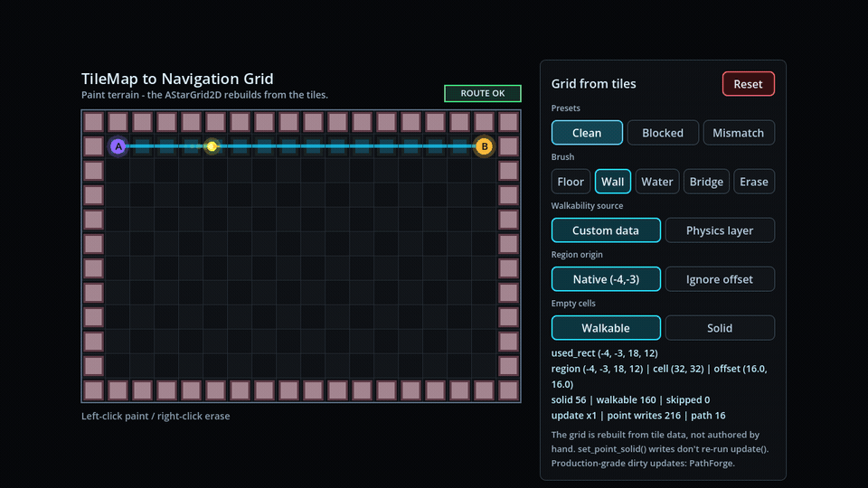The width and height of the screenshot is (868, 488).
Task: Click the yellow moving agent dot
Action: click(x=212, y=146)
